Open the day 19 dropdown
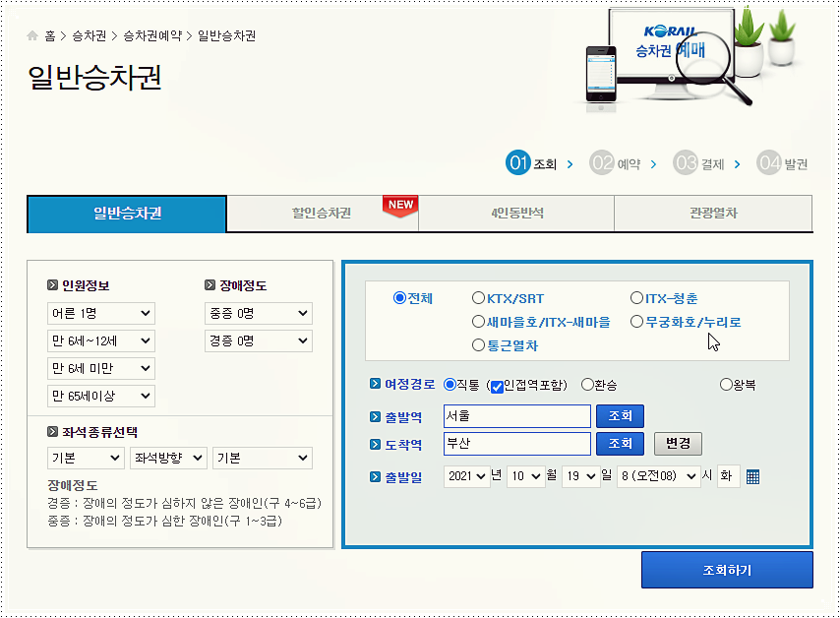This screenshot has width=840, height=618. [x=581, y=476]
